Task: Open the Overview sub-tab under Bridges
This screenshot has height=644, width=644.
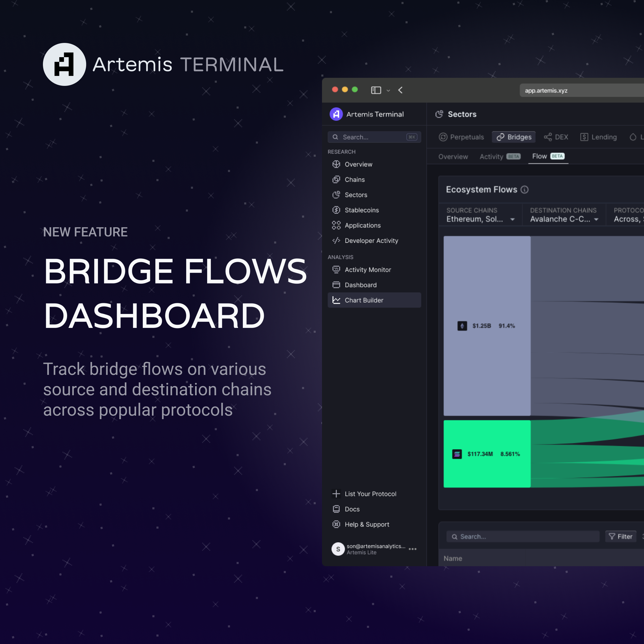Action: (x=453, y=157)
